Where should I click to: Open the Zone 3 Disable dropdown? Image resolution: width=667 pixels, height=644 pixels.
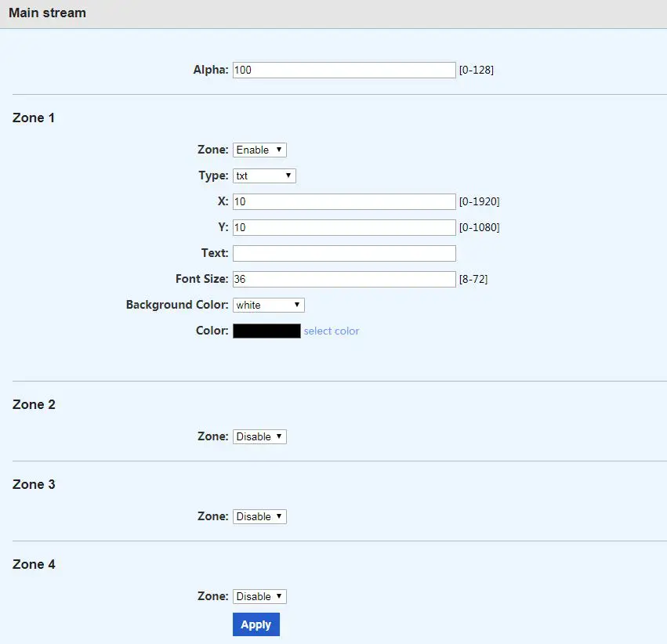259,516
